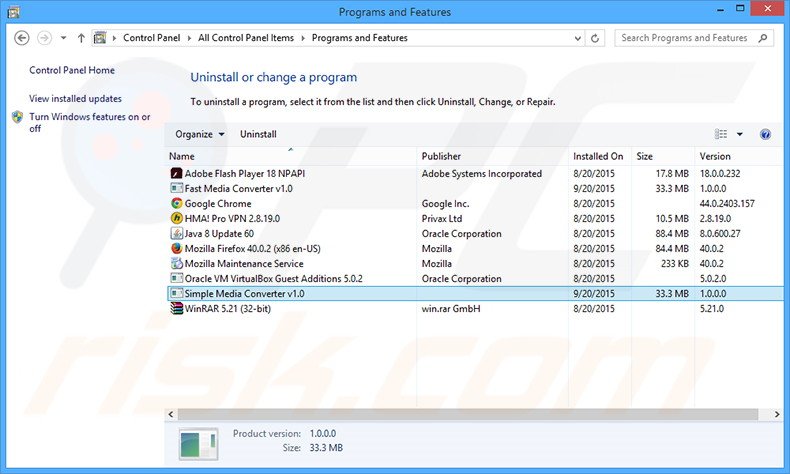This screenshot has height=474, width=790.
Task: Select the Programs and Features breadcrumb
Action: pos(360,38)
